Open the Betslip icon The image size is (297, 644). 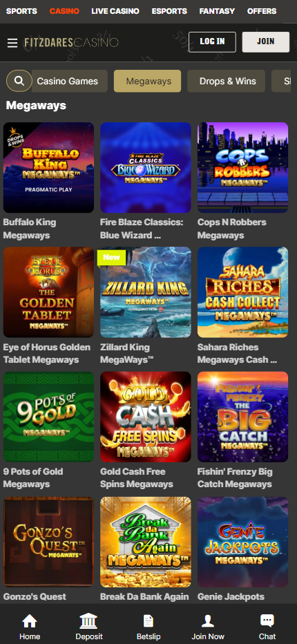(x=148, y=621)
